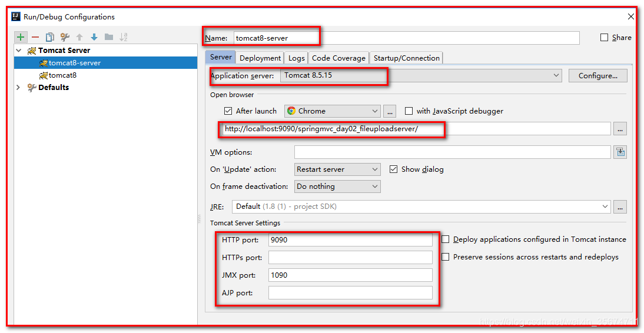Image resolution: width=644 pixels, height=333 pixels.
Task: Toggle the Share checkbox
Action: coord(604,38)
